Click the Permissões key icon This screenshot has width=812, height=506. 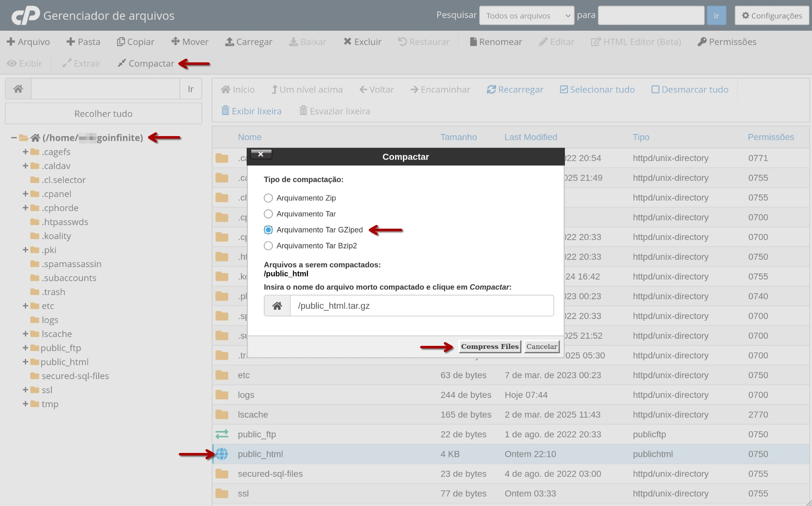click(702, 42)
